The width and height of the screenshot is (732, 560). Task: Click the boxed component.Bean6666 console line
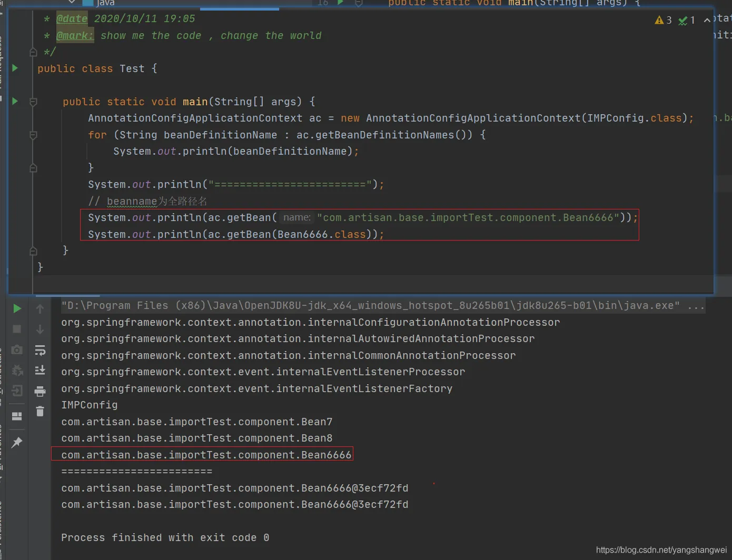[x=206, y=455]
